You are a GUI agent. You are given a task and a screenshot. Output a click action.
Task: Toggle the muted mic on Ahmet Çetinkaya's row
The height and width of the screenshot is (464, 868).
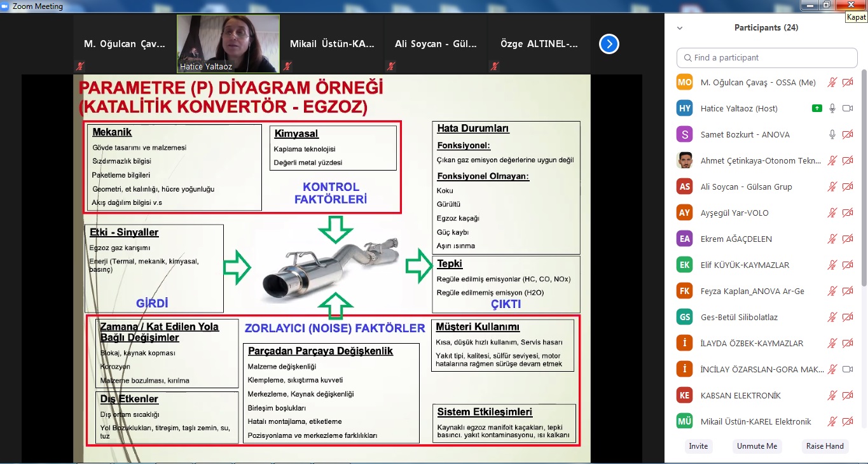point(832,161)
